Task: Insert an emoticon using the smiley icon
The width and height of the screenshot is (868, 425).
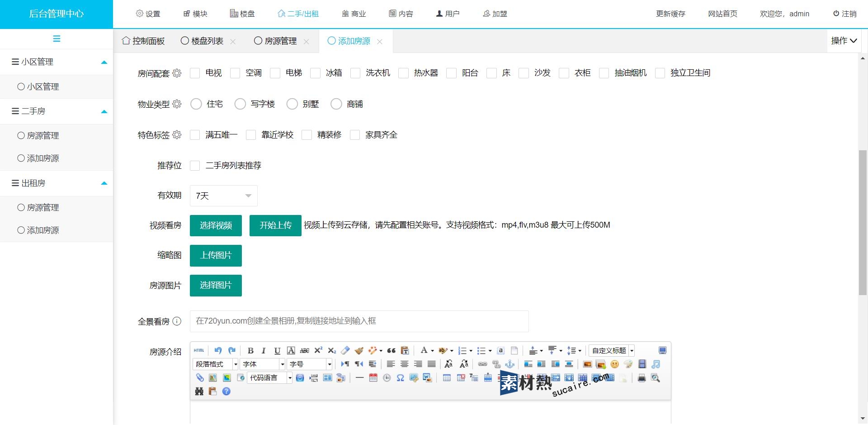Action: (614, 364)
